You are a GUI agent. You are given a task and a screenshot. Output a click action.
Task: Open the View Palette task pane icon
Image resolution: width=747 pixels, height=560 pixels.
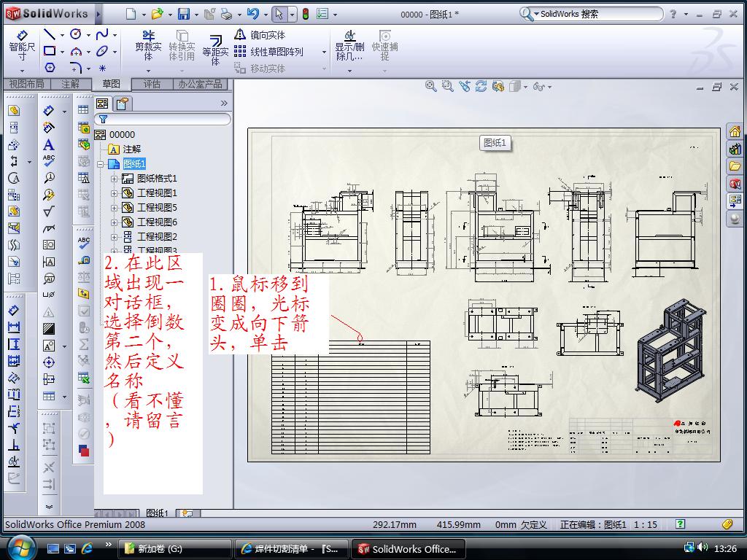coord(735,201)
